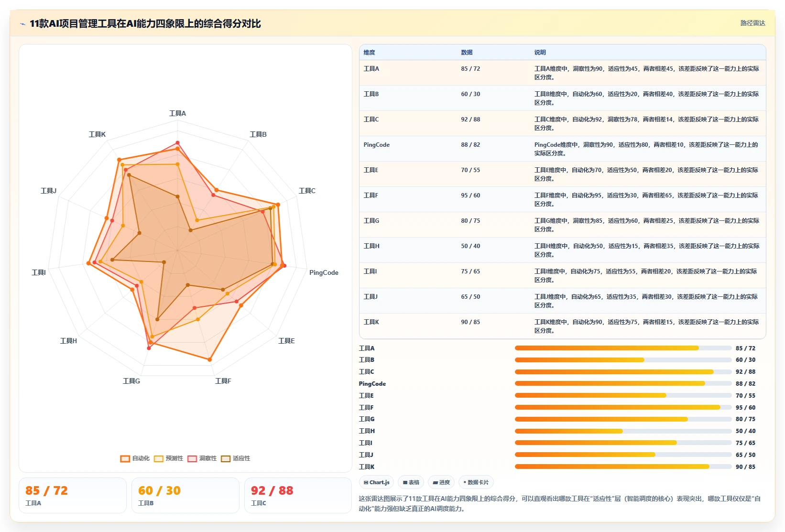
Task: Click the 工具I axis label on radar
Action: point(39,272)
